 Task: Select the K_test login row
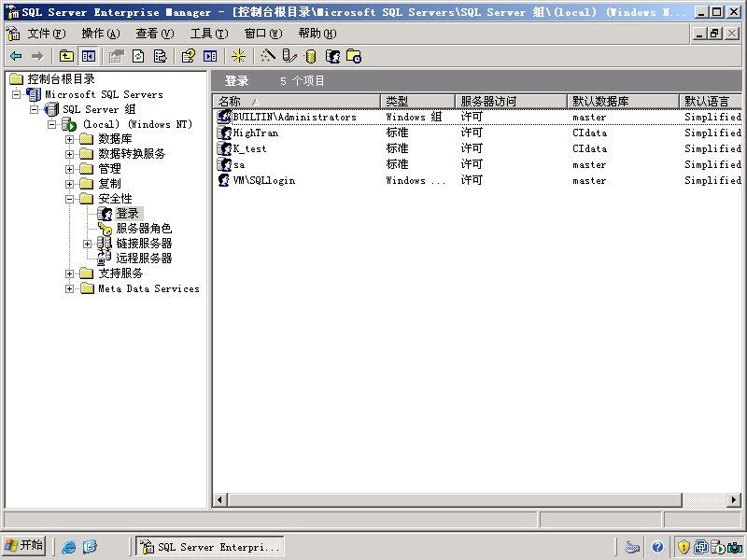(x=479, y=148)
